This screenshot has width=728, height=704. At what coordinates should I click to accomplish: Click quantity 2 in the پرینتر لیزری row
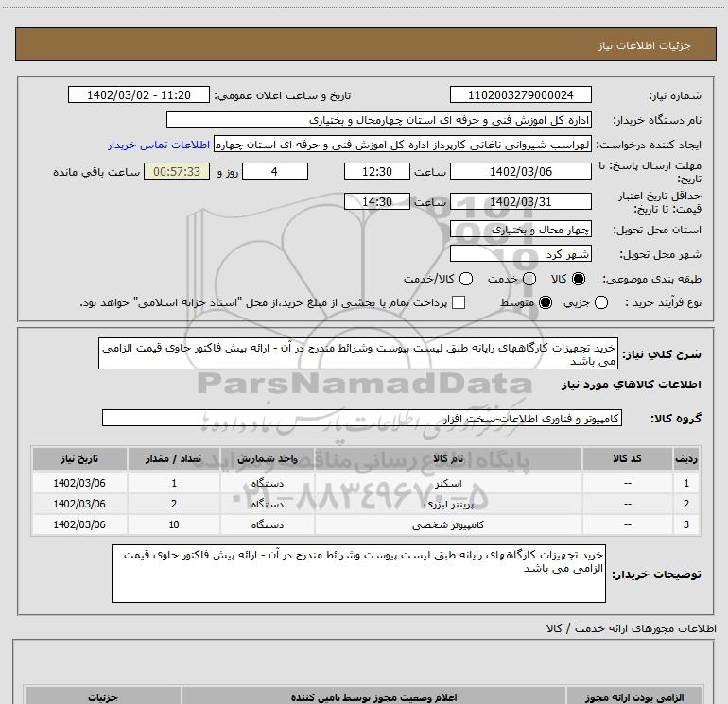pyautogui.click(x=174, y=504)
